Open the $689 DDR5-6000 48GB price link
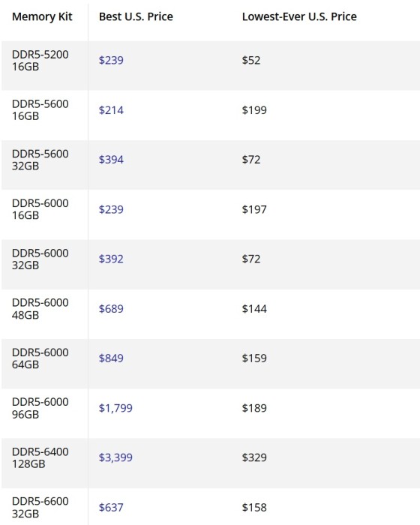 coord(111,309)
